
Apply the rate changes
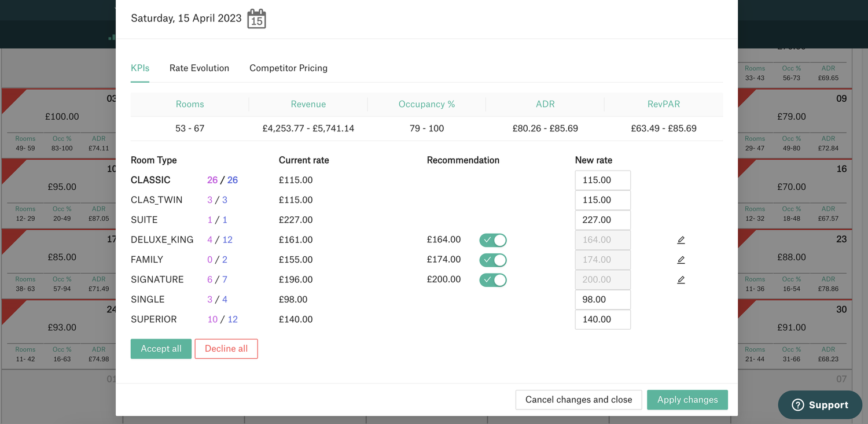coord(687,399)
